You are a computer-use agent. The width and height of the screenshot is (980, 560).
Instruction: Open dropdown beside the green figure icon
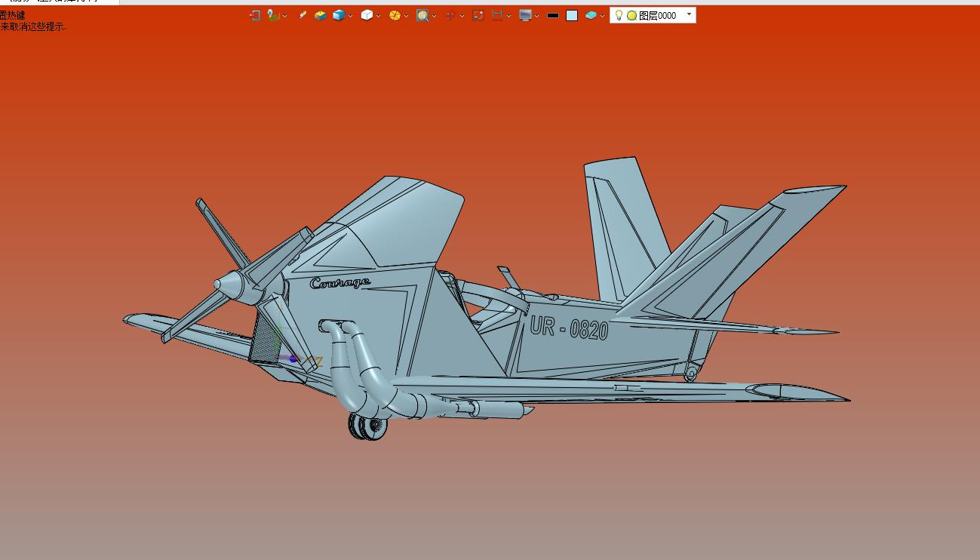click(284, 16)
